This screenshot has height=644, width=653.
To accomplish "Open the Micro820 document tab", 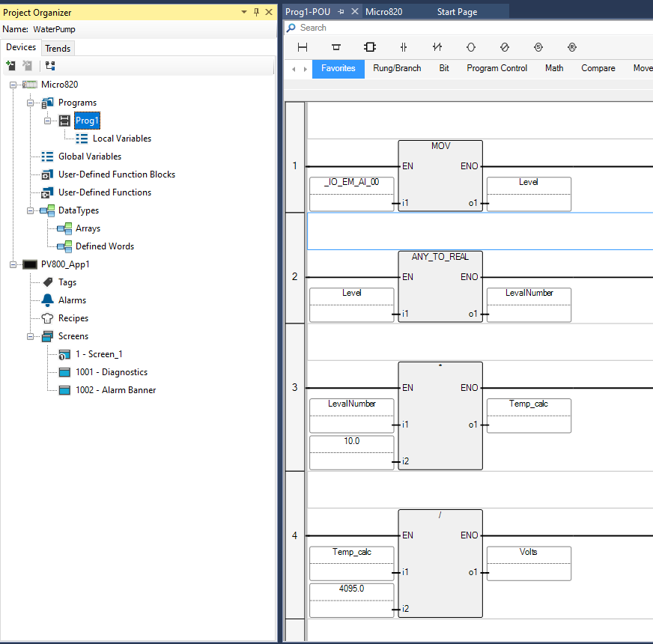I will coord(384,12).
